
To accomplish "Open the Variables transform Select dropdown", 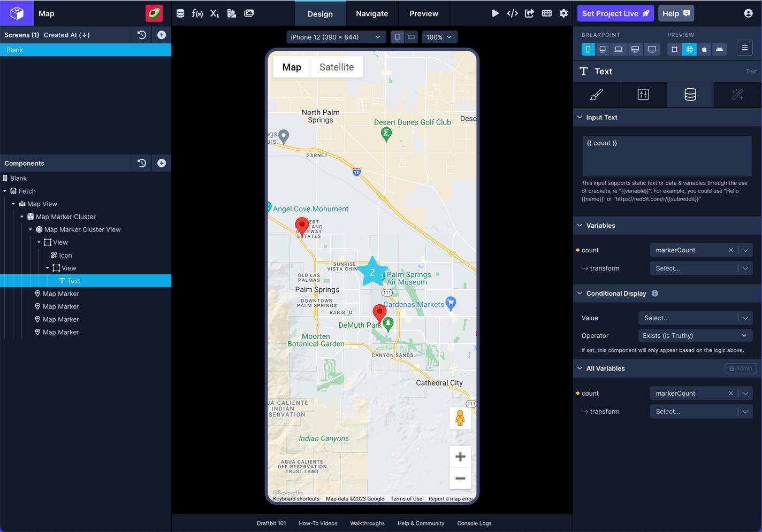I will click(x=702, y=268).
